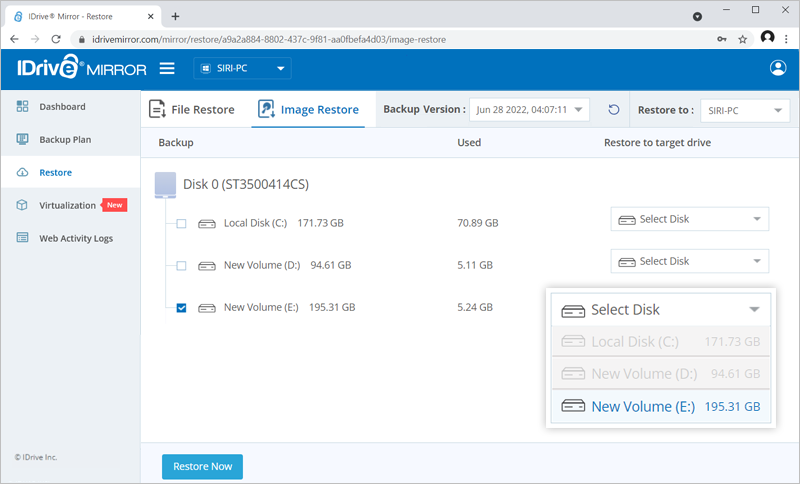Collapse the open Select Disk dropdown header
The width and height of the screenshot is (800, 484).
click(x=661, y=310)
